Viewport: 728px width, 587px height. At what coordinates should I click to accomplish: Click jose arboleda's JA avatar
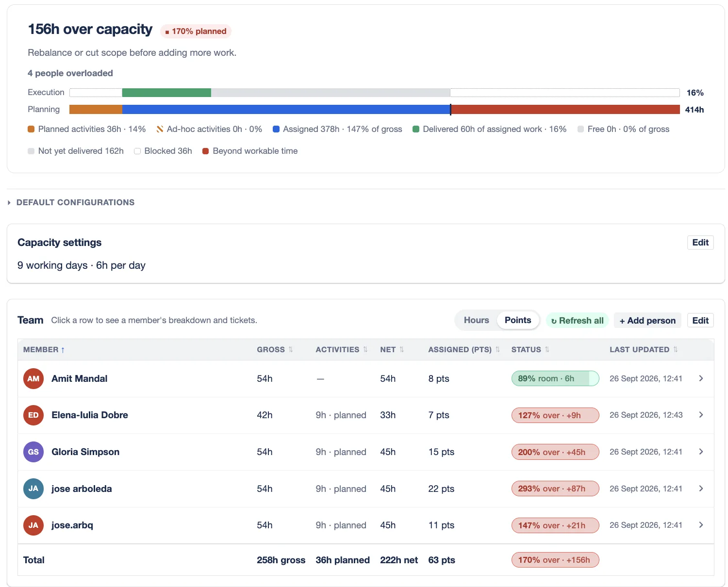(33, 489)
